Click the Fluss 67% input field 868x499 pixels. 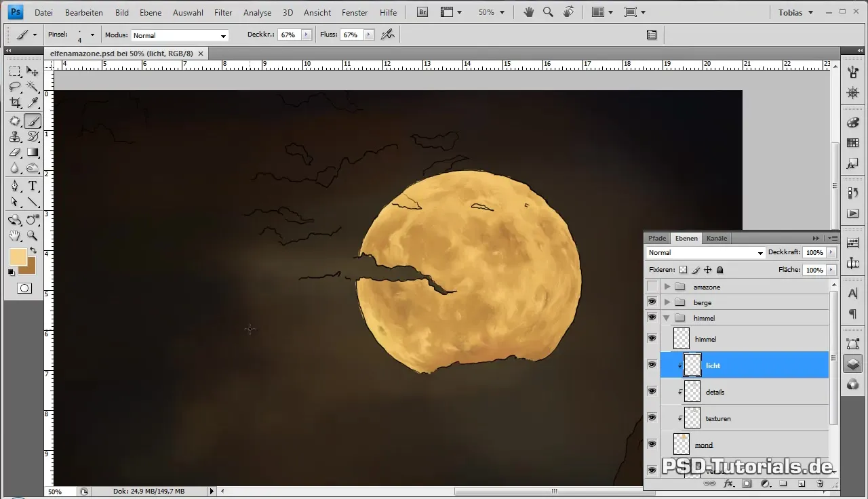pos(352,35)
